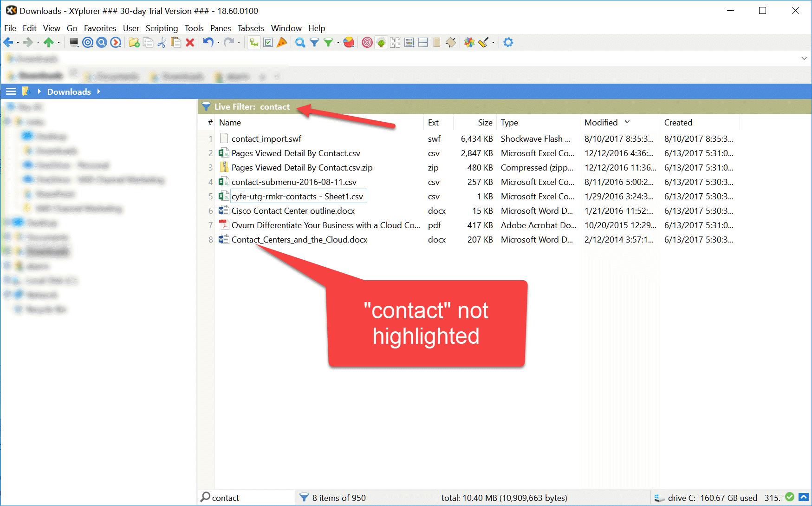
Task: Open the Tabsets menu
Action: pyautogui.click(x=251, y=28)
